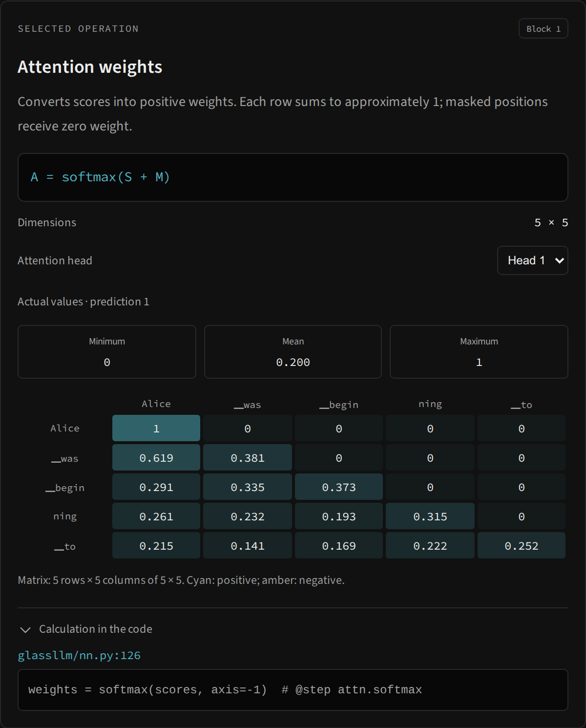Select the matrix cell 0.261
Viewport: 586px width, 728px height.
tap(156, 516)
